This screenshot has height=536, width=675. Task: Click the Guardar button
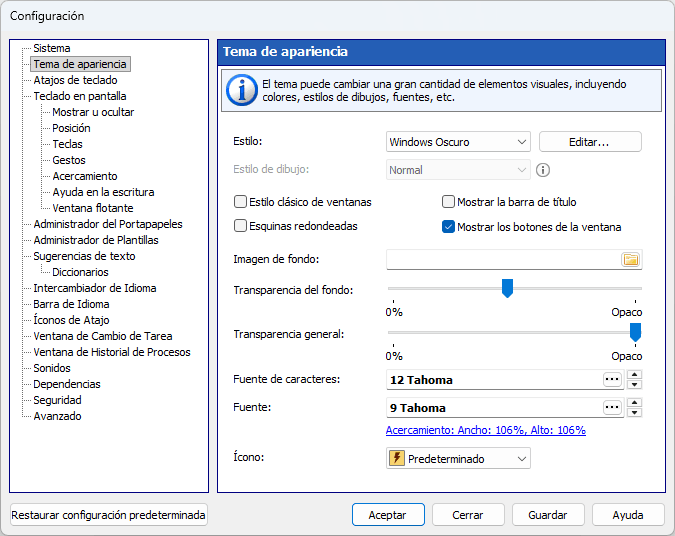pyautogui.click(x=548, y=515)
